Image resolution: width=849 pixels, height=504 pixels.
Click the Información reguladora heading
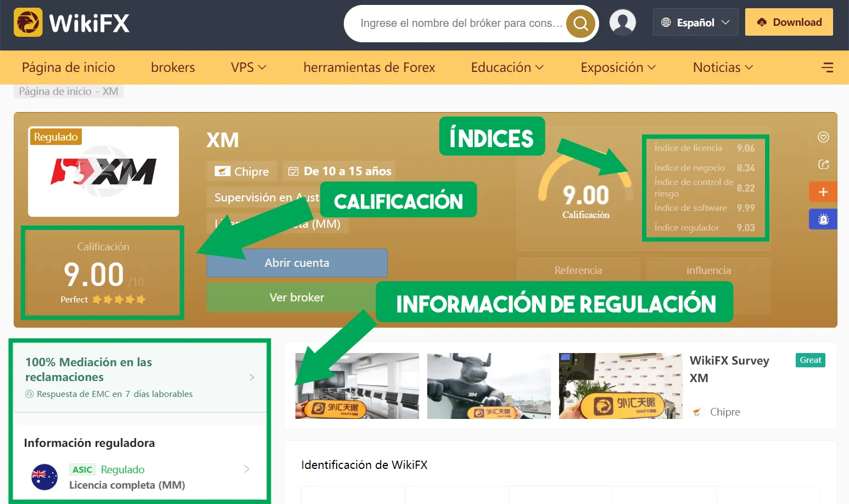point(89,443)
